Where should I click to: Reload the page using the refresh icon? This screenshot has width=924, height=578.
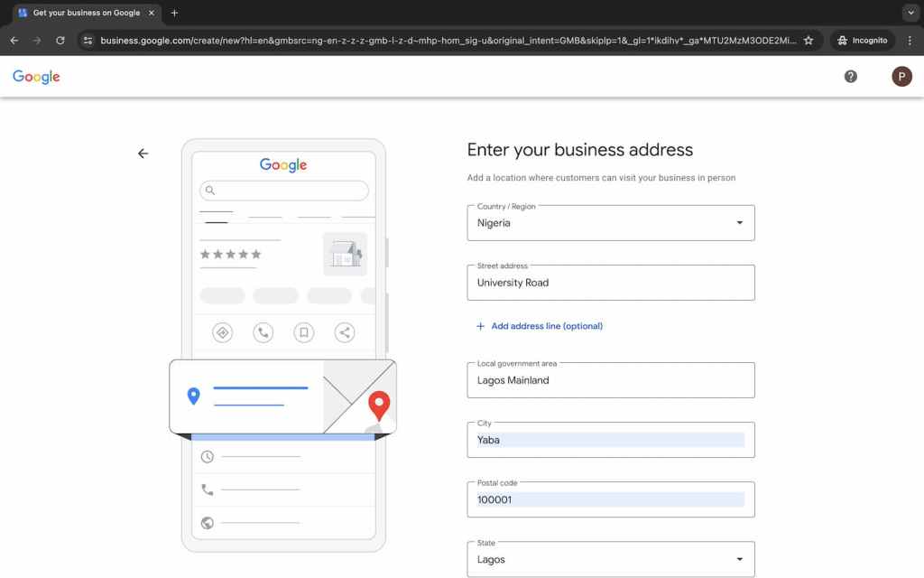pyautogui.click(x=60, y=40)
